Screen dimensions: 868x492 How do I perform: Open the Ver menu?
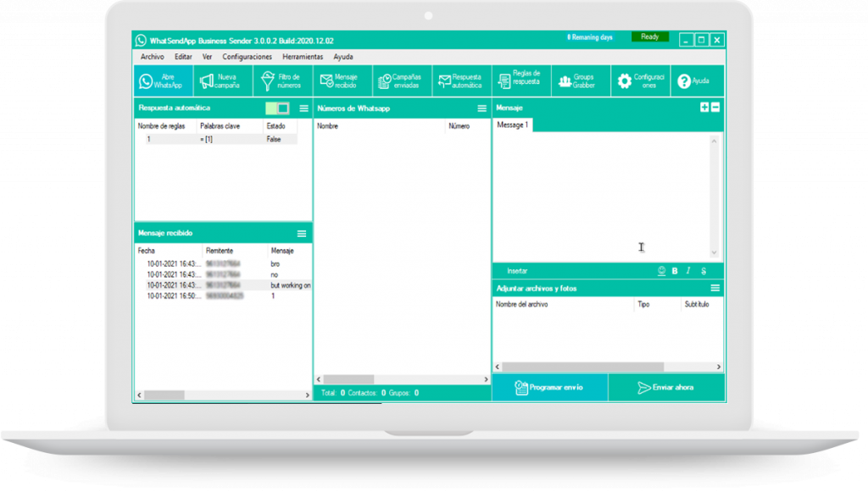(x=207, y=57)
